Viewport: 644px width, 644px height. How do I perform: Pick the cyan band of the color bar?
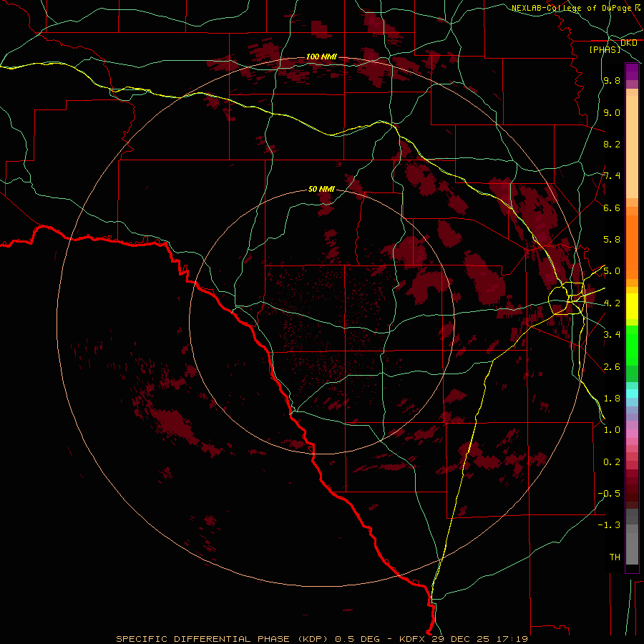(632, 394)
